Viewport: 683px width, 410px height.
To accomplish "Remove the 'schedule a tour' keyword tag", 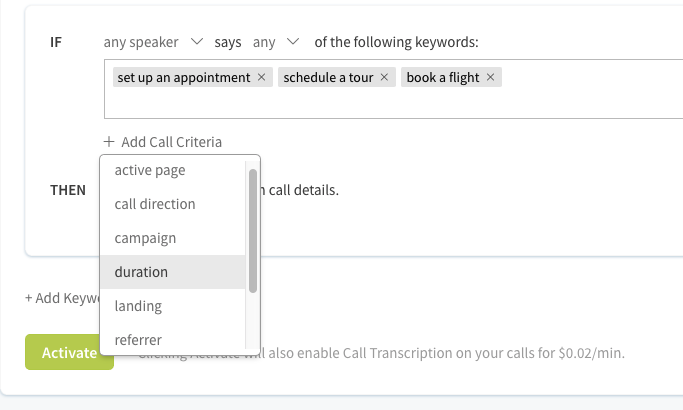I will 384,77.
